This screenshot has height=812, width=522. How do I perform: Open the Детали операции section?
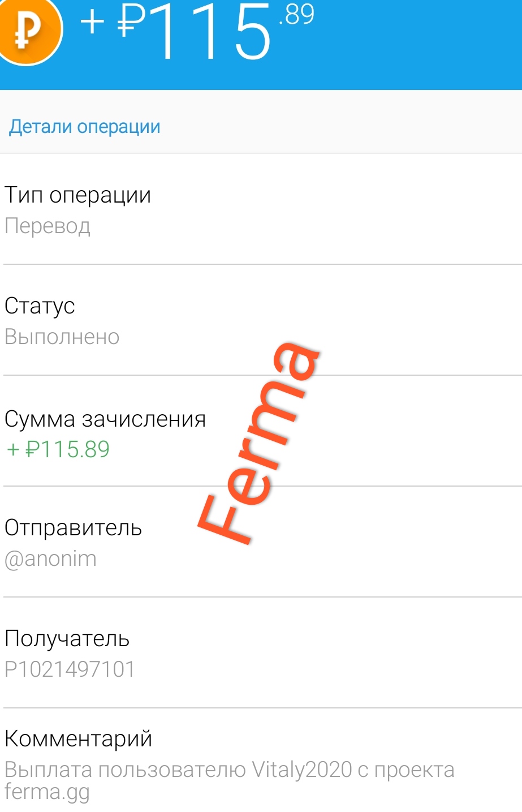point(85,127)
